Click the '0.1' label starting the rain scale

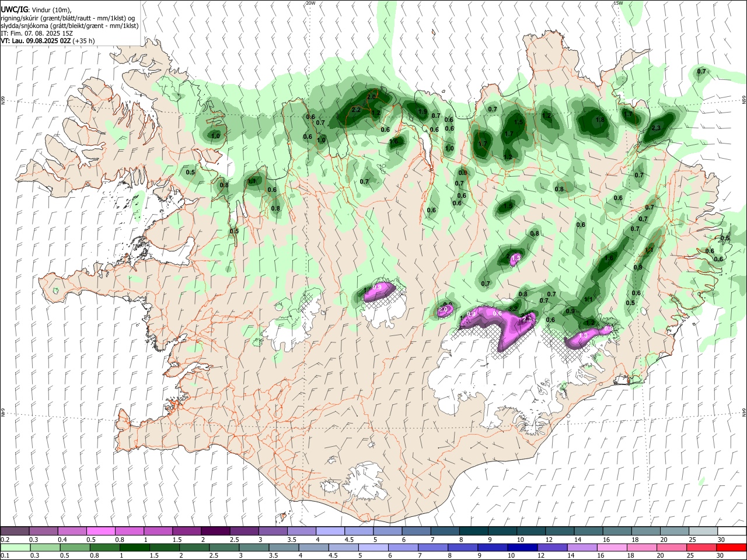coord(5,556)
